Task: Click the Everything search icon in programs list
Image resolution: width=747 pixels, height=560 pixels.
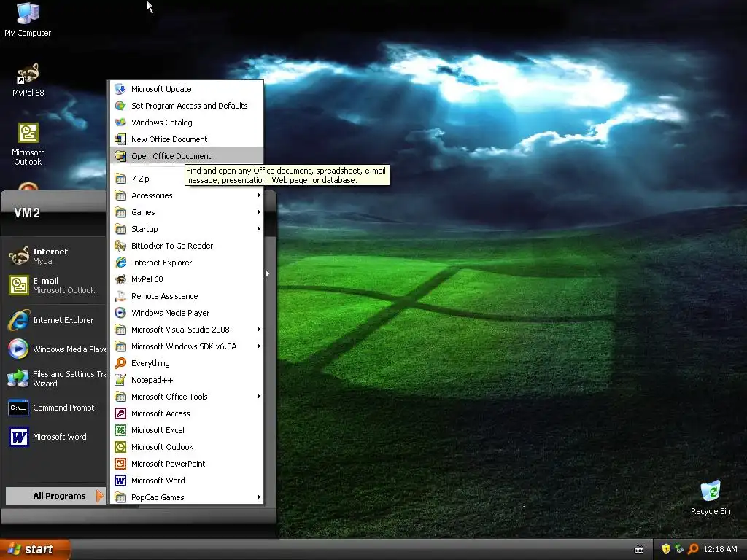Action: tap(120, 363)
